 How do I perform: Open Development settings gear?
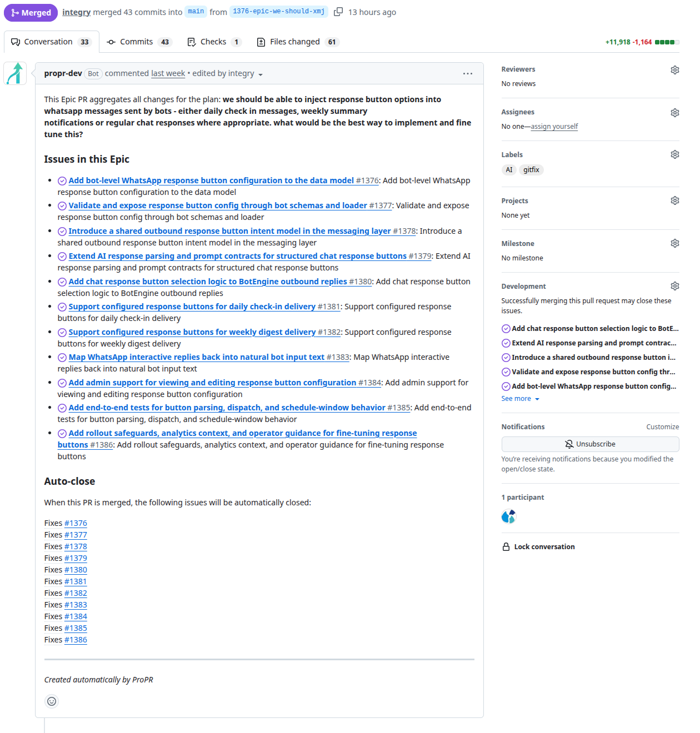click(x=674, y=286)
